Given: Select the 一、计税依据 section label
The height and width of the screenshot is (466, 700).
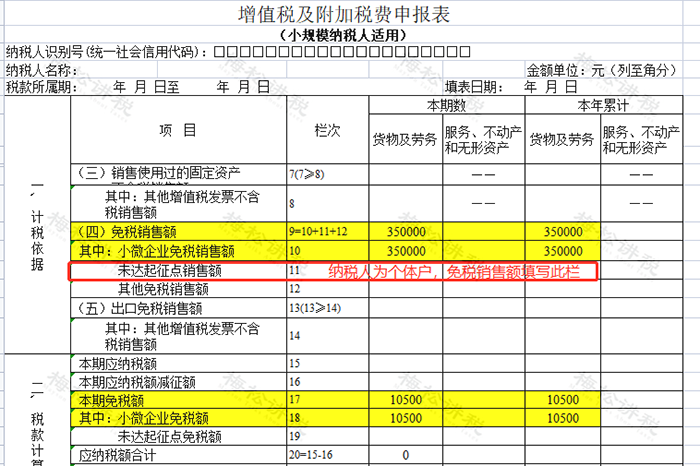Looking at the screenshot, I should coord(37,225).
